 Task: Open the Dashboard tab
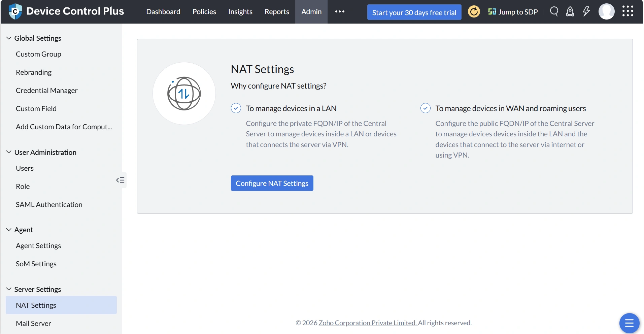tap(163, 12)
